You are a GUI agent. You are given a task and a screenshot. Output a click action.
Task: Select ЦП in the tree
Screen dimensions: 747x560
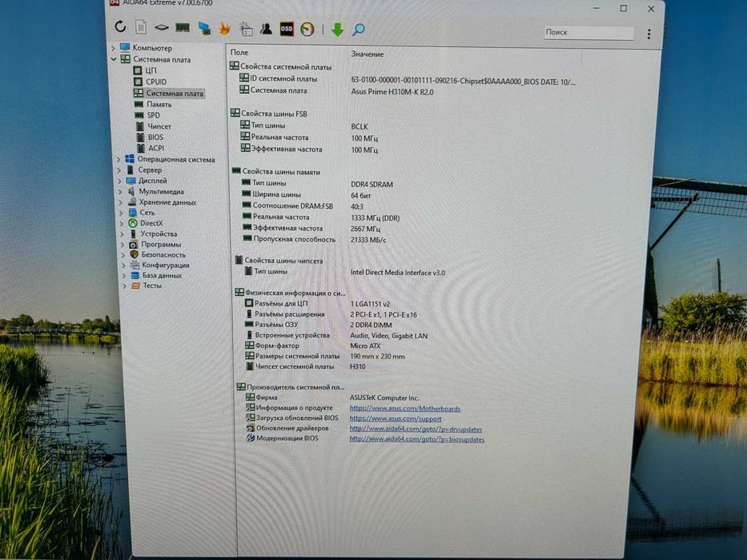(151, 70)
